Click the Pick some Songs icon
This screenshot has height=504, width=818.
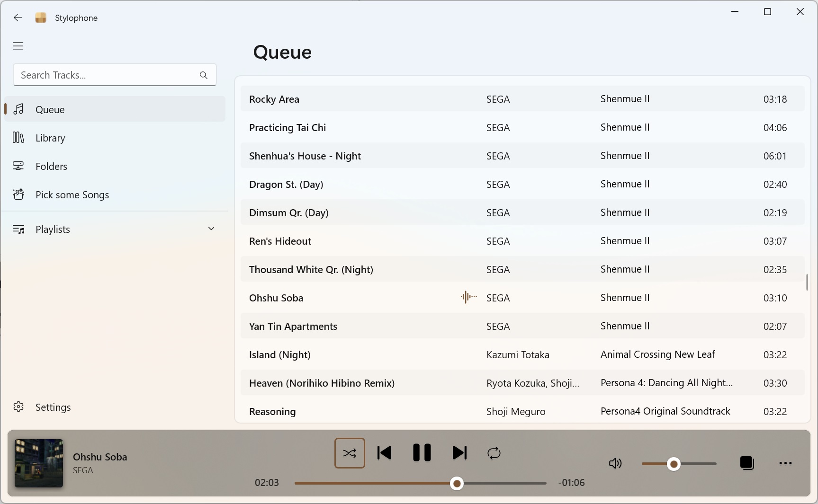click(x=18, y=195)
